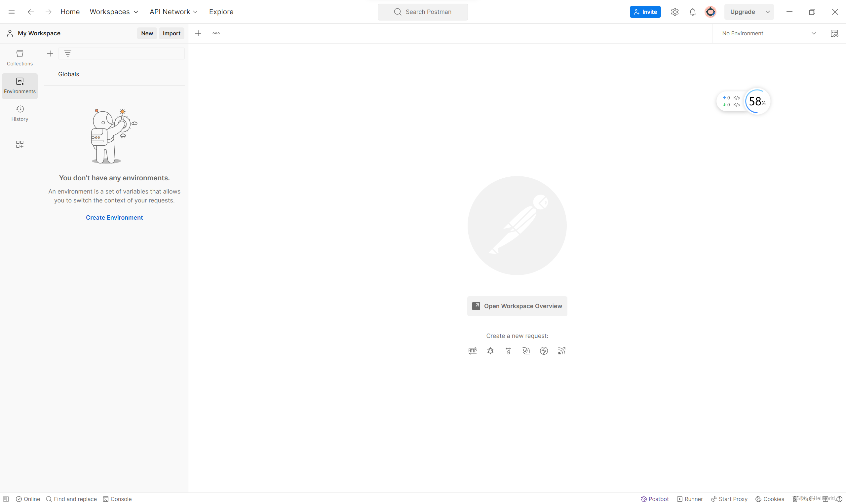Open the settings gear menu

coord(675,12)
